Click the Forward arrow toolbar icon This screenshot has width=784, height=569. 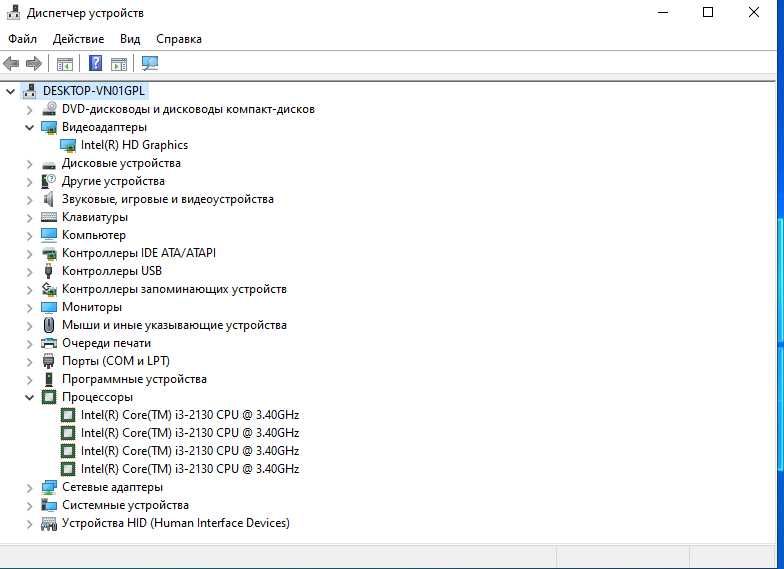point(34,64)
